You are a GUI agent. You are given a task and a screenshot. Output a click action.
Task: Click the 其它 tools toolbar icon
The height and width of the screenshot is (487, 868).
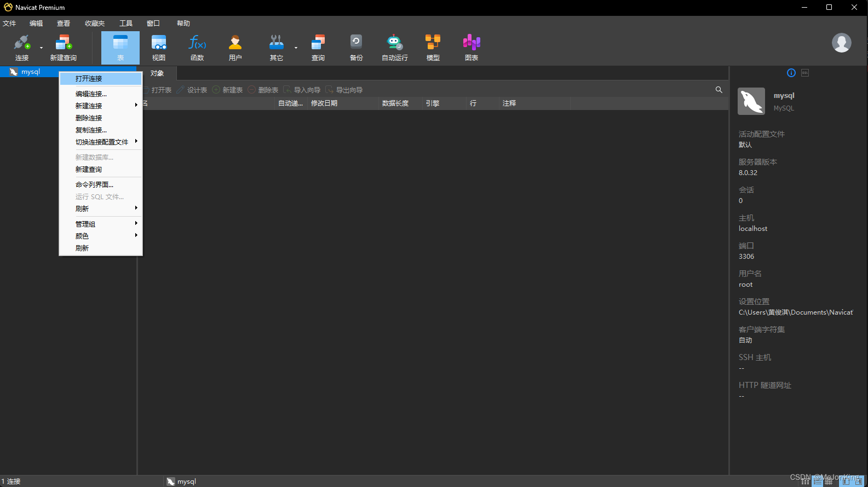[277, 48]
